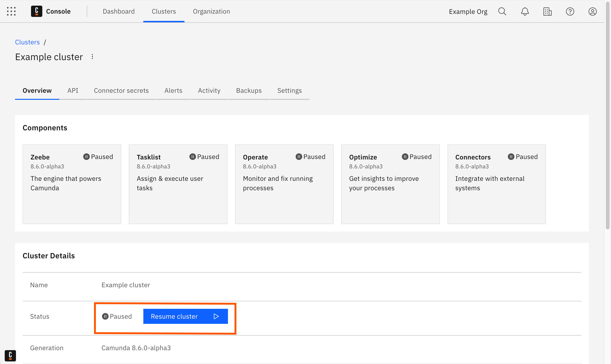This screenshot has height=364, width=611.
Task: Open the Camunda app switcher grid icon
Action: [x=11, y=11]
